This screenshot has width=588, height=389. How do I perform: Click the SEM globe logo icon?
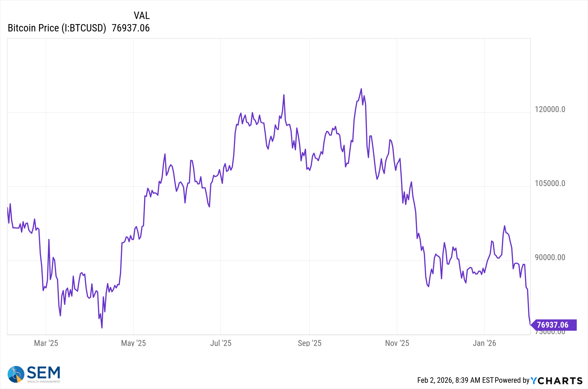[x=16, y=374]
